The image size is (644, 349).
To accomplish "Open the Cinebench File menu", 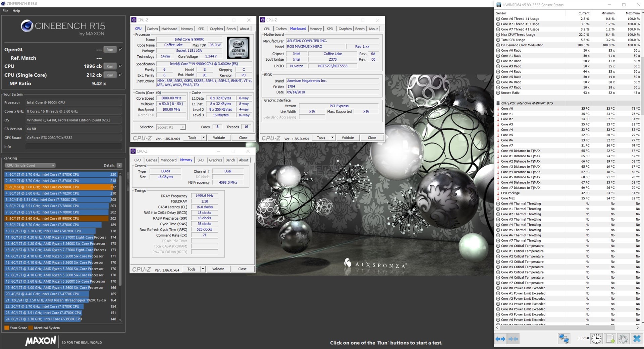I will click(x=5, y=11).
